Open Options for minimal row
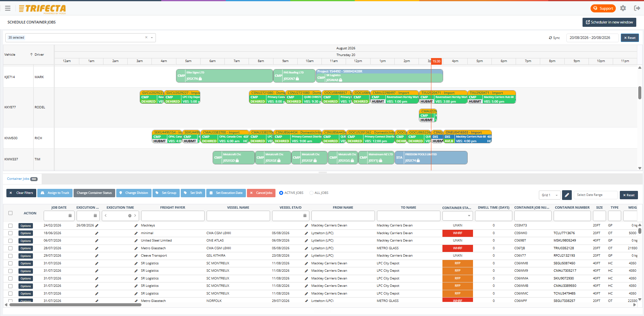This screenshot has height=316, width=644. (26, 233)
